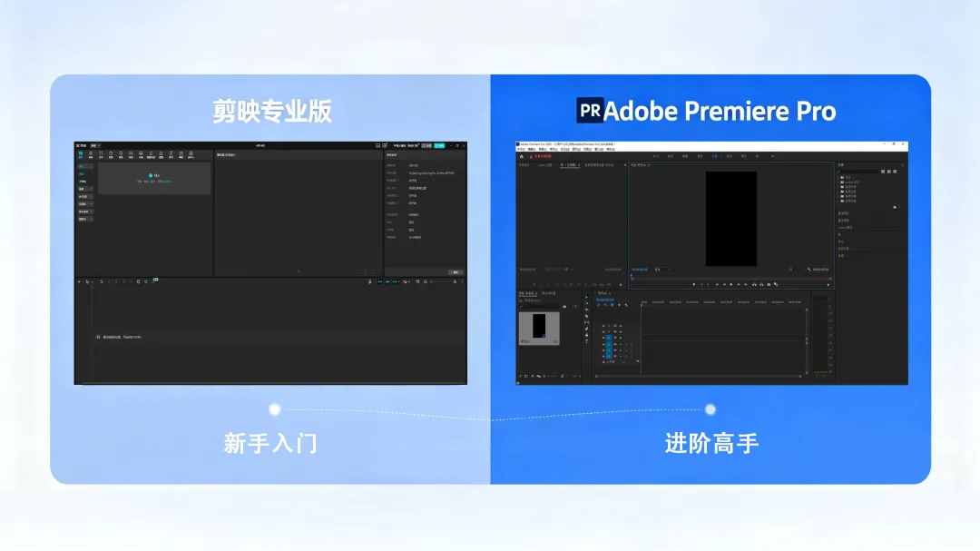Open the 序列 menu in Premiere Pro
The height and width of the screenshot is (551, 980).
[554, 149]
